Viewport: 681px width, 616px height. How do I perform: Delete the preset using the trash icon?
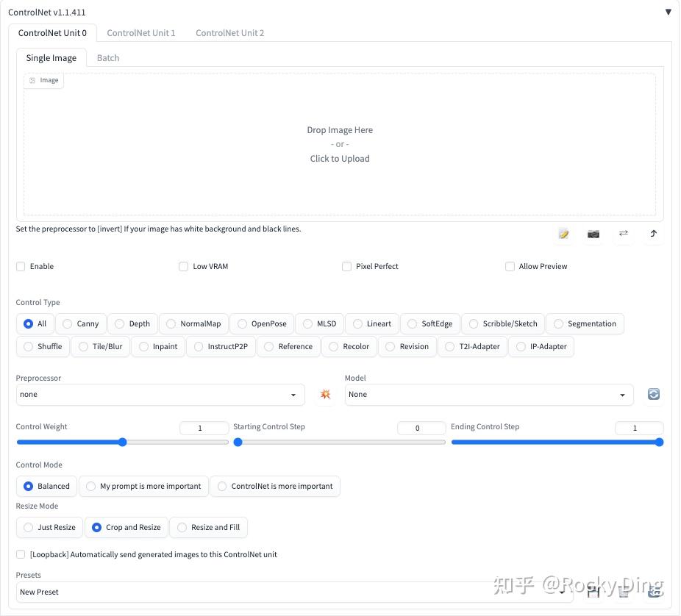623,592
